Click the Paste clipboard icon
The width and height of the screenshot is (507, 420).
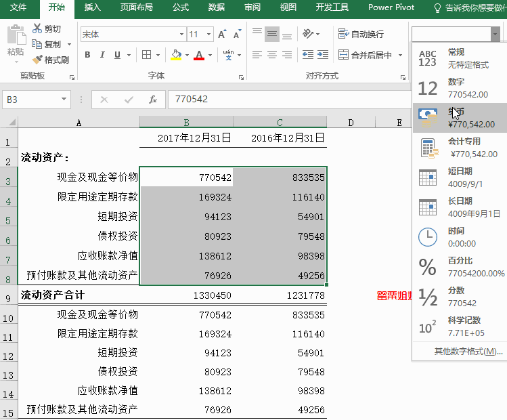tap(16, 35)
